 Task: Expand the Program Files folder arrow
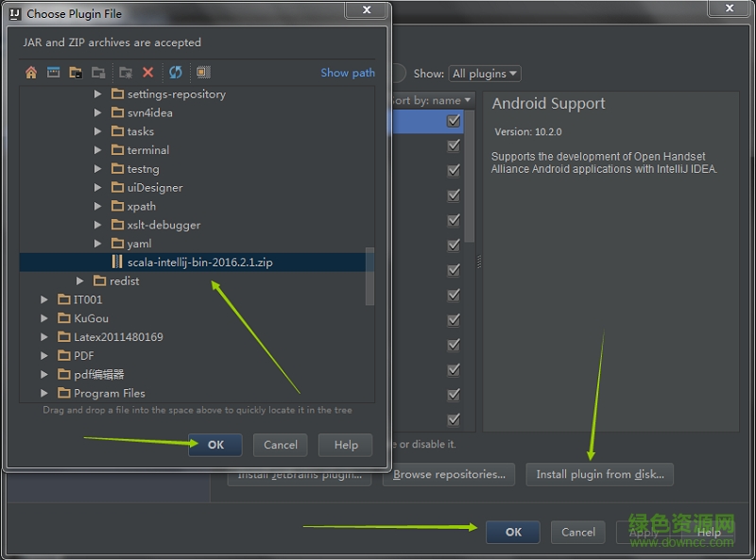click(x=44, y=393)
